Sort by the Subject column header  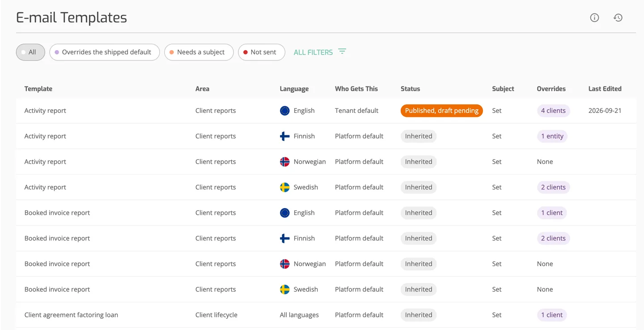point(503,89)
